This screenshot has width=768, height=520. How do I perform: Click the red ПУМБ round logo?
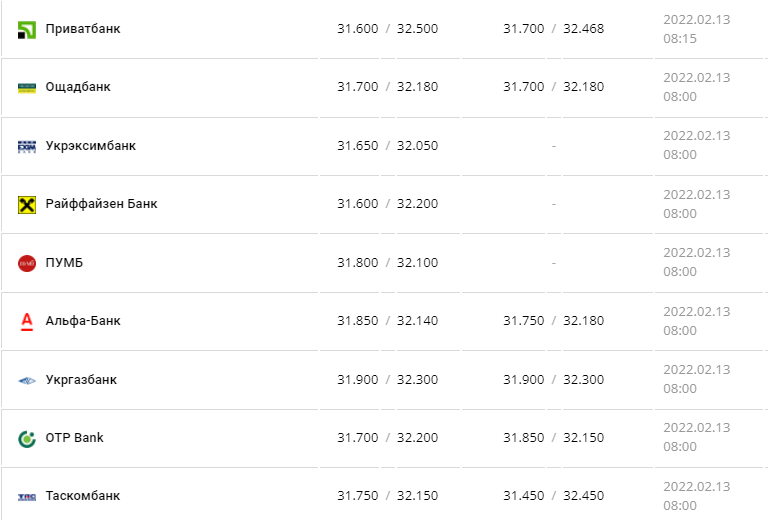pos(27,263)
